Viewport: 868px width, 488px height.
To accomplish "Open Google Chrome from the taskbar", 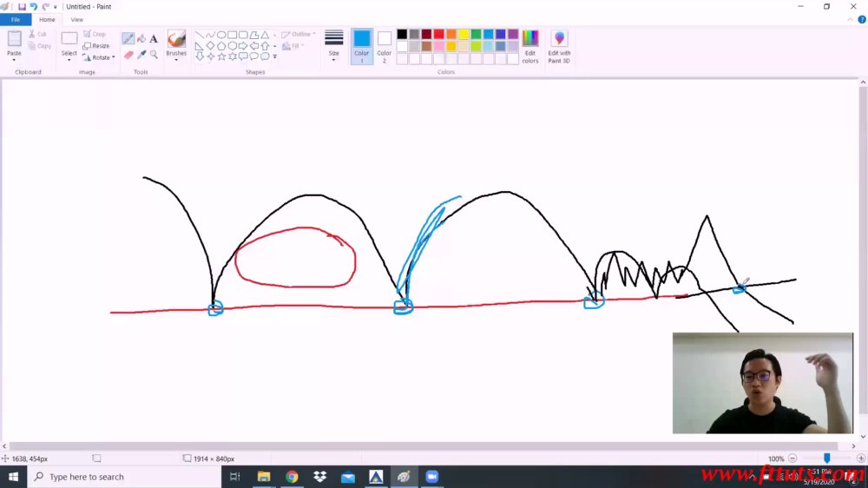I will coord(292,477).
